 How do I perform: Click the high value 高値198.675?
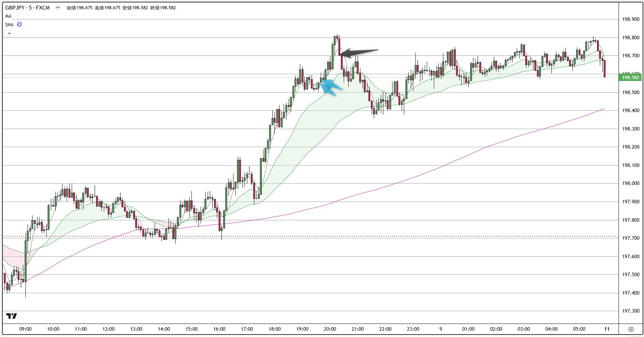107,7
